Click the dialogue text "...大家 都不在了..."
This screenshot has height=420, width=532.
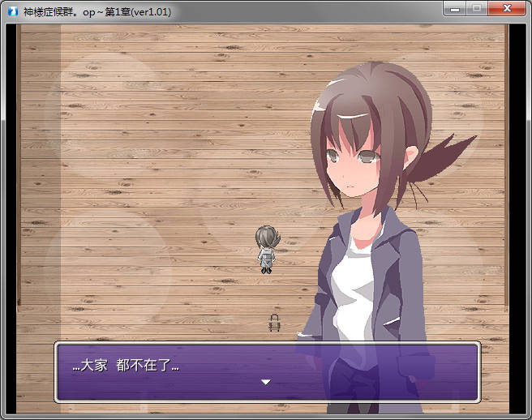[126, 366]
